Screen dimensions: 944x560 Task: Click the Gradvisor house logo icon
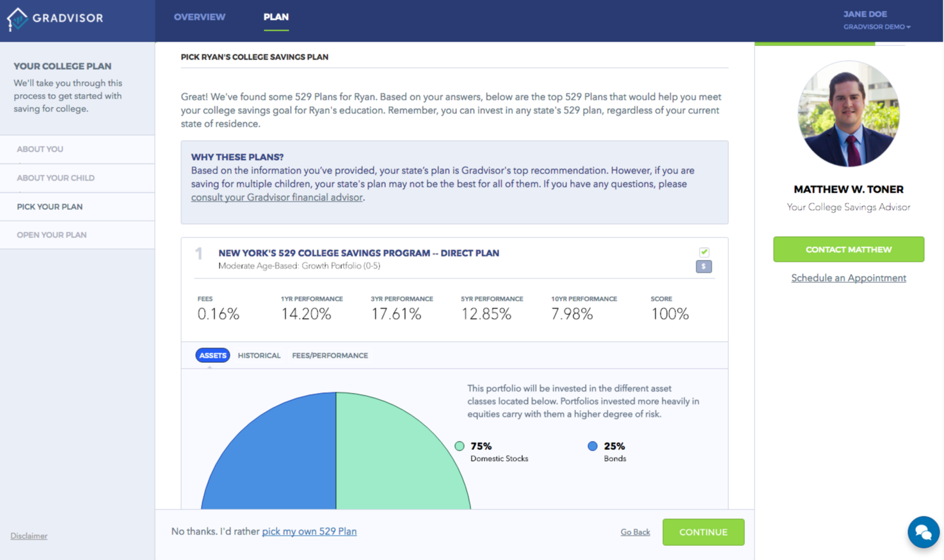coord(17,19)
